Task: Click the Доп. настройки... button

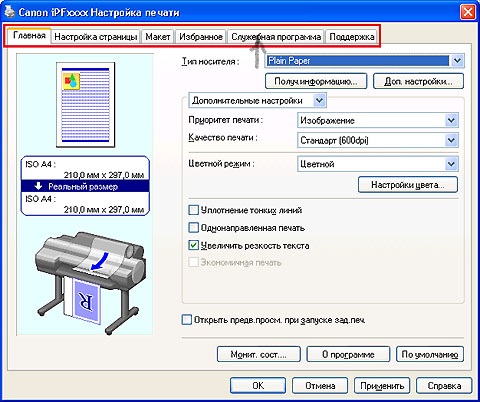Action: point(418,81)
